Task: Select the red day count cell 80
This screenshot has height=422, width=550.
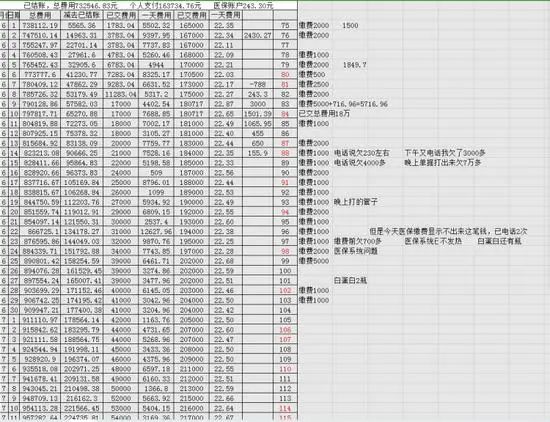Action: pyautogui.click(x=285, y=74)
